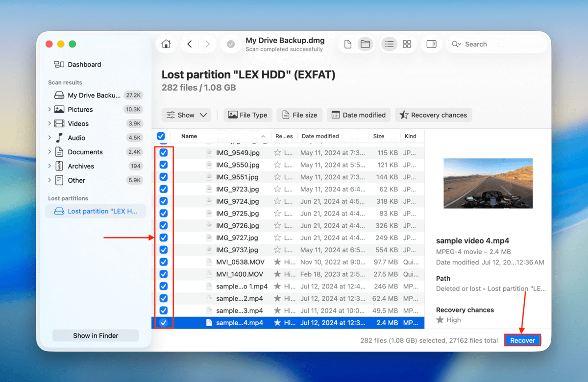Viewport: 588px width, 382px height.
Task: Enable list view layout
Action: click(x=389, y=44)
